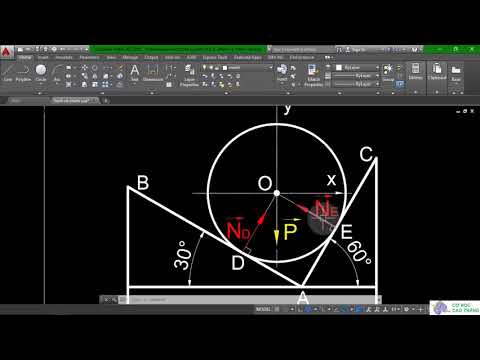This screenshot has height=360, width=480.
Task: Select the Copy tool in Modify panel
Action: click(85, 76)
